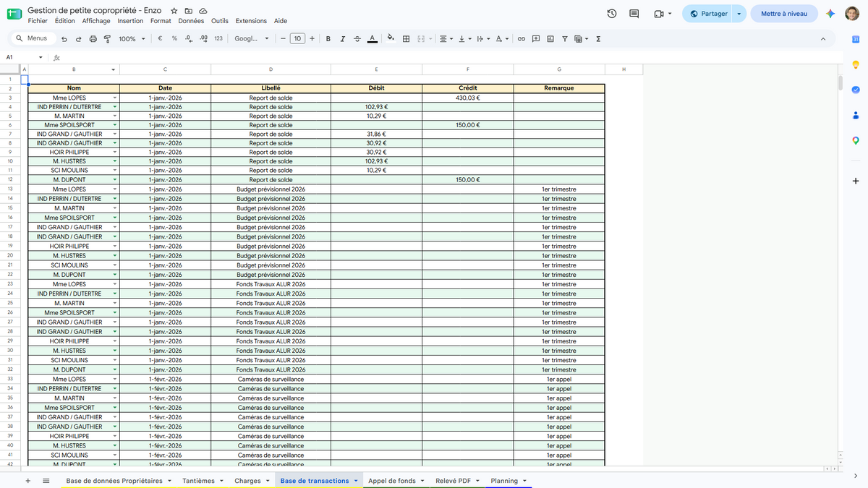
Task: Insert a link with the chain icon
Action: click(x=521, y=39)
